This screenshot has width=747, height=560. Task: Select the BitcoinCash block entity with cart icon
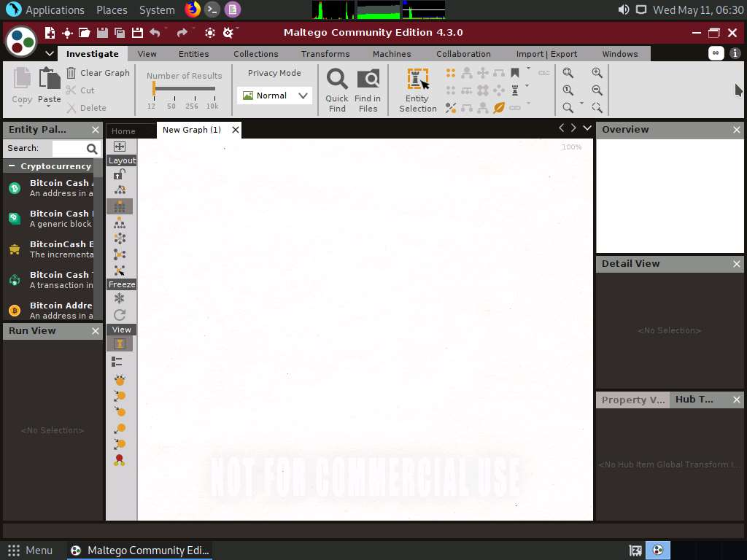[50, 249]
